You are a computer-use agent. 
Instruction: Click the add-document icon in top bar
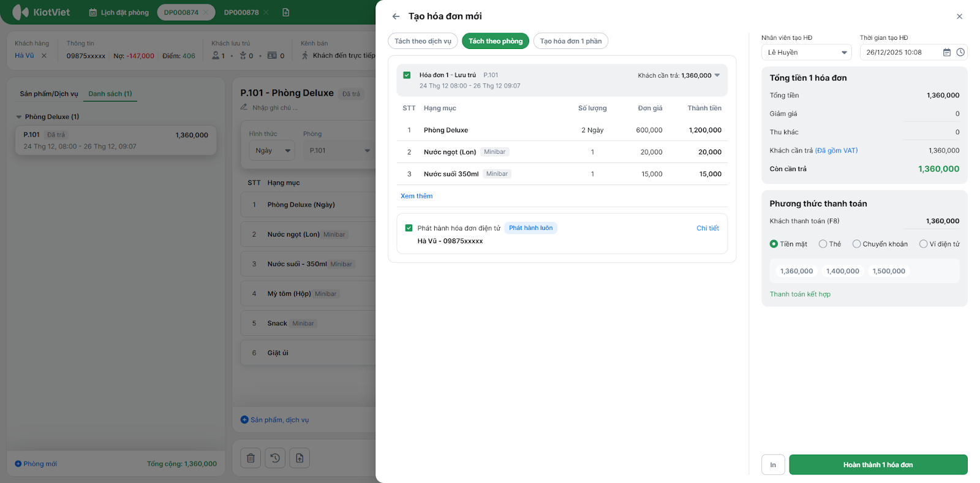point(285,12)
